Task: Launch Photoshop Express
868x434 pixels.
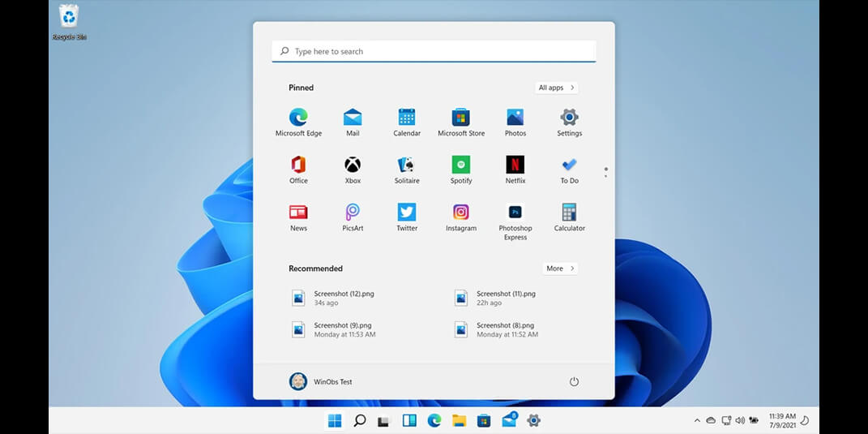Action: click(x=515, y=221)
